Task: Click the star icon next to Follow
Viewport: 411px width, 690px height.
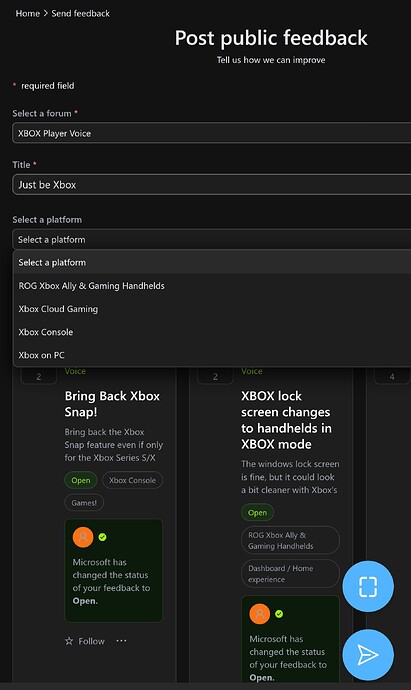Action: click(69, 641)
